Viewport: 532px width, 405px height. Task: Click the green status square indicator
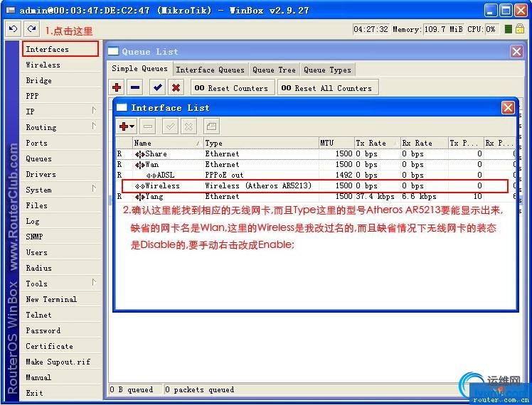pos(508,29)
